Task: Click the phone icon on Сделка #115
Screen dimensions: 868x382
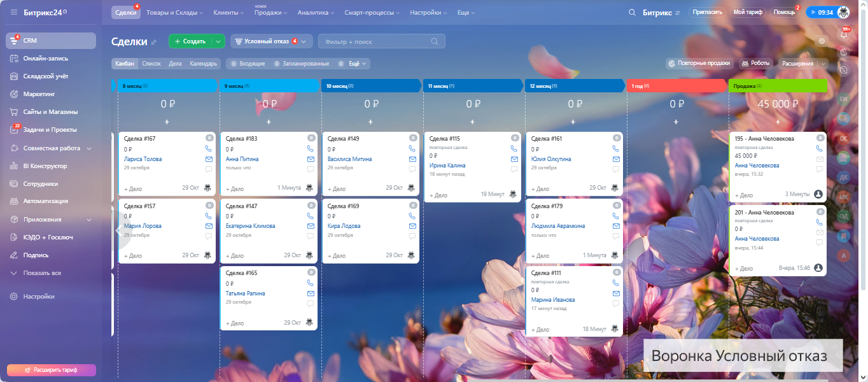Action: coord(514,149)
